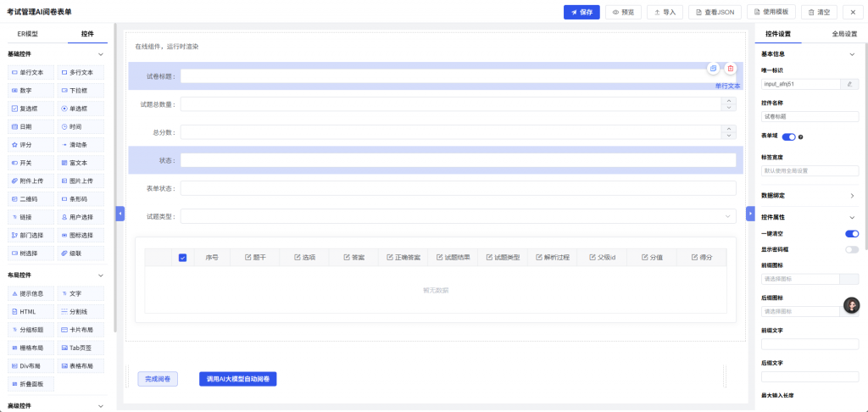868x412 pixels.
Task: Toggle the 表单域 switch
Action: pos(789,136)
